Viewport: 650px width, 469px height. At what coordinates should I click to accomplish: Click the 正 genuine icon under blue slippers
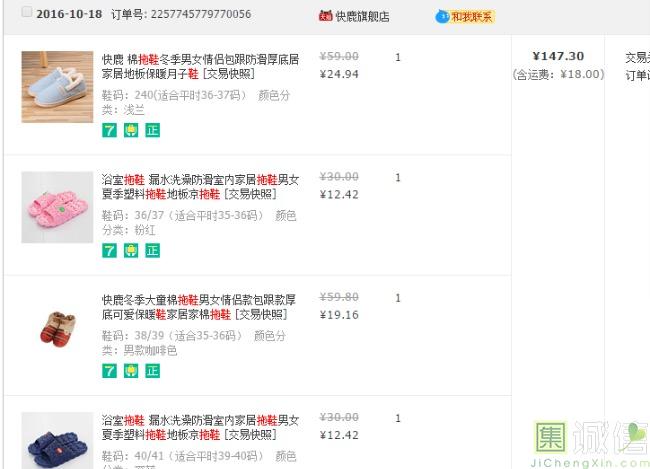pos(152,130)
